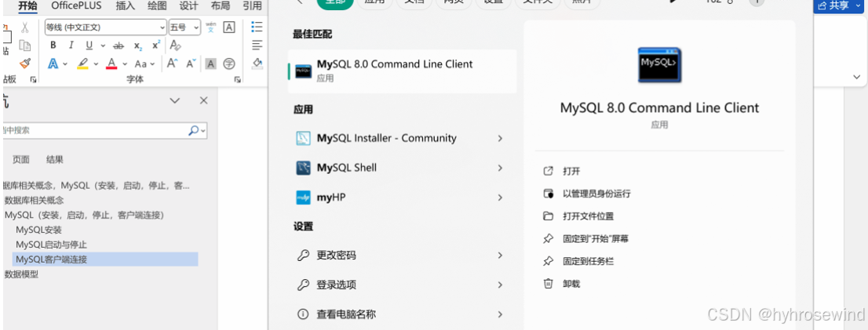This screenshot has height=330, width=868.
Task: Toggle Bold formatting in Word
Action: [53, 45]
